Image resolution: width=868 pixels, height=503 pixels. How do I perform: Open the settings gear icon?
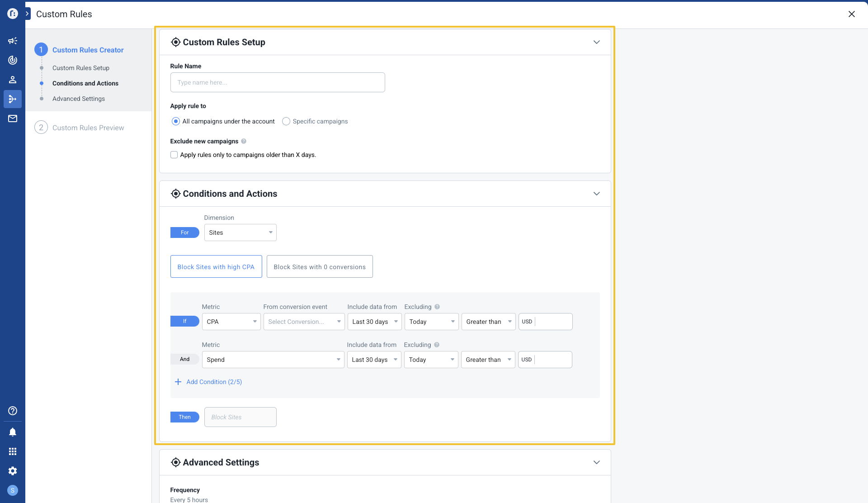click(13, 471)
